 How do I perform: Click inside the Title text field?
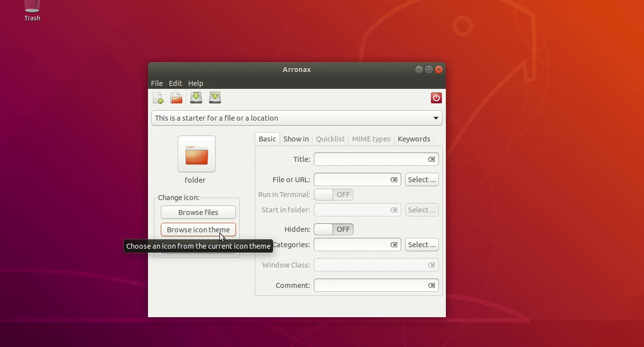click(370, 159)
